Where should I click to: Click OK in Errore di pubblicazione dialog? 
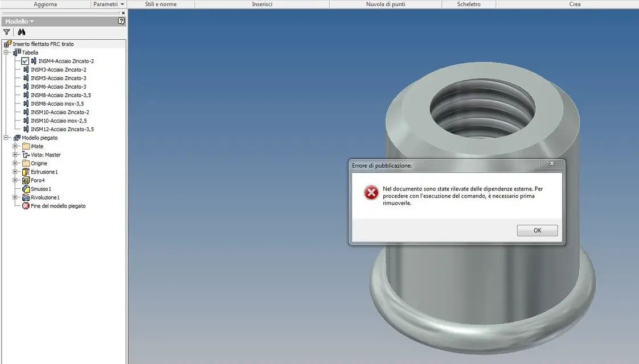point(537,230)
